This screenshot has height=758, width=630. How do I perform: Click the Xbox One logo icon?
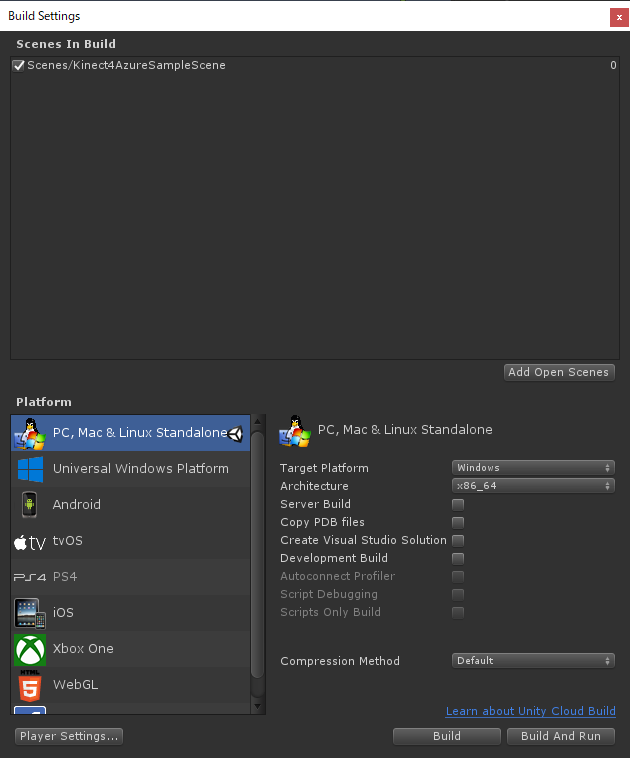[x=30, y=649]
